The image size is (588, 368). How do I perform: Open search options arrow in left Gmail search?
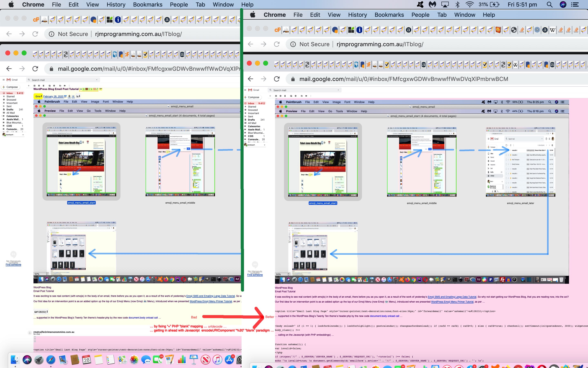(97, 80)
